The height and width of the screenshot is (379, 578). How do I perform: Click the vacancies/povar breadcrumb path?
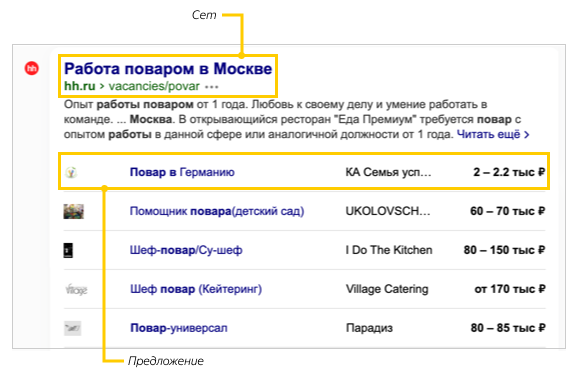point(154,86)
